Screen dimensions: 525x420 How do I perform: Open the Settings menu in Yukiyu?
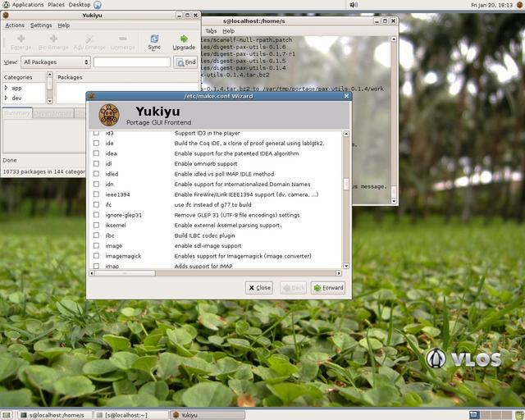point(41,25)
